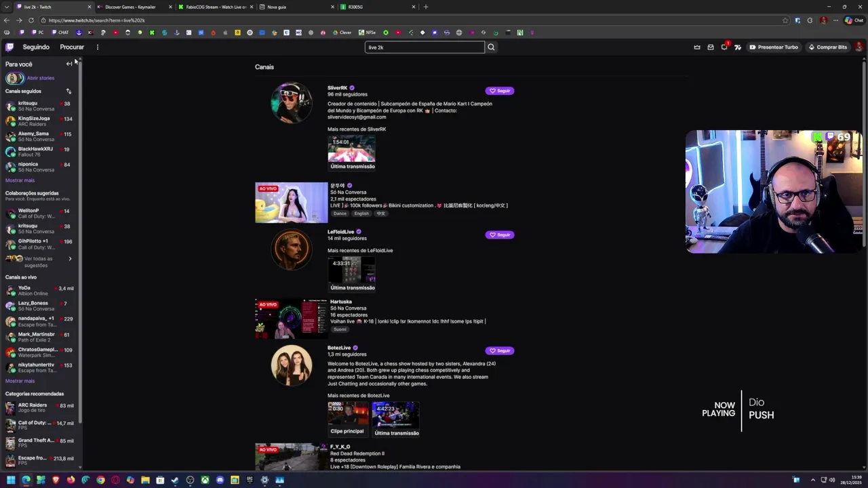
Task: Select the Dance tag
Action: 340,213
